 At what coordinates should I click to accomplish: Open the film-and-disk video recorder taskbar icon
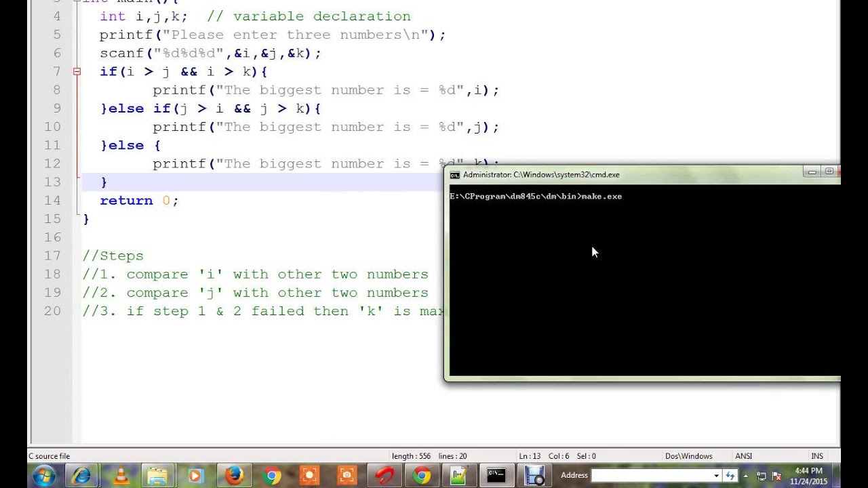[x=534, y=476]
